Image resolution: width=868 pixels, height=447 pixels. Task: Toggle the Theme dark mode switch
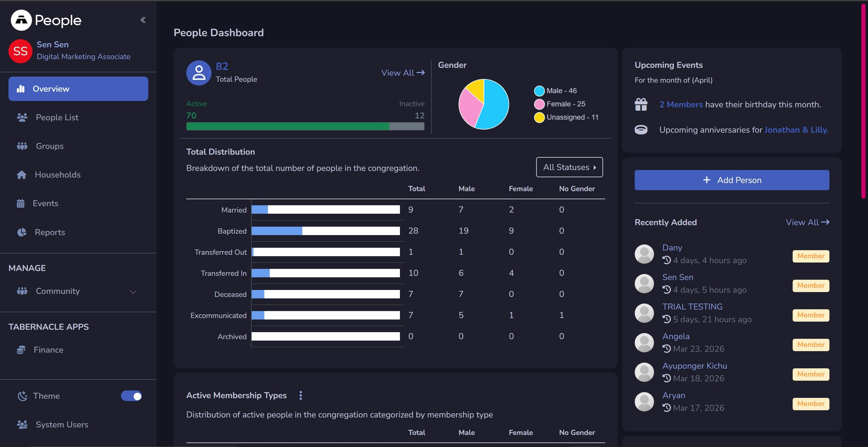pos(131,396)
